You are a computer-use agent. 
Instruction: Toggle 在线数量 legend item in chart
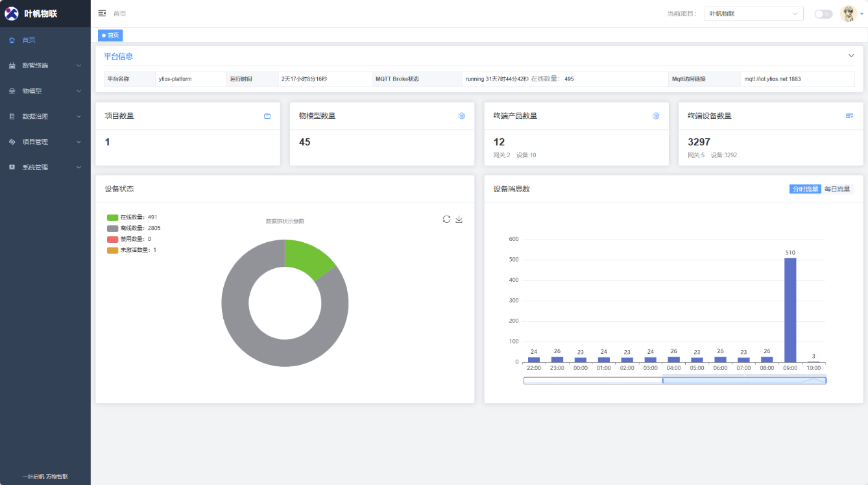(132, 218)
